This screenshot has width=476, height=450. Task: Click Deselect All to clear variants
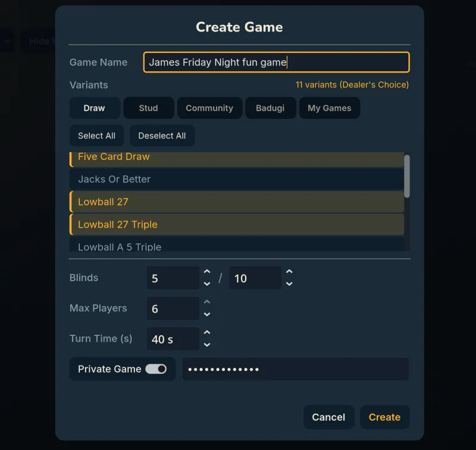[x=162, y=135]
